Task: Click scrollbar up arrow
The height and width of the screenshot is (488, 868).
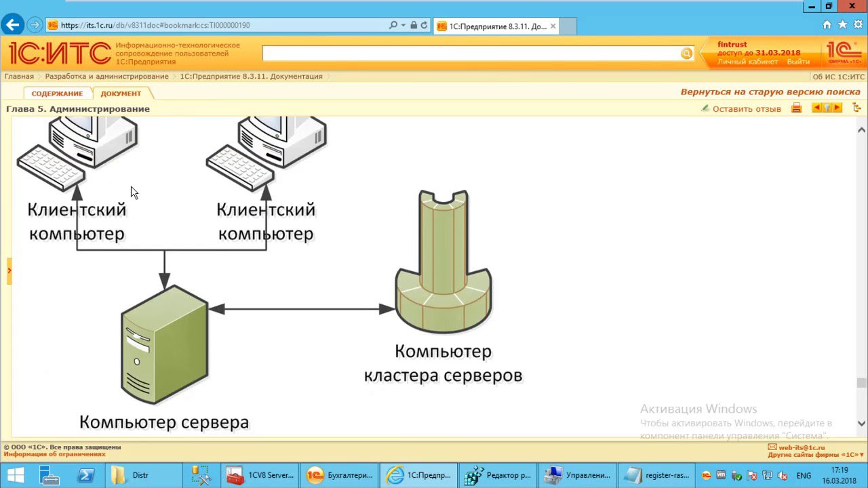Action: [861, 129]
